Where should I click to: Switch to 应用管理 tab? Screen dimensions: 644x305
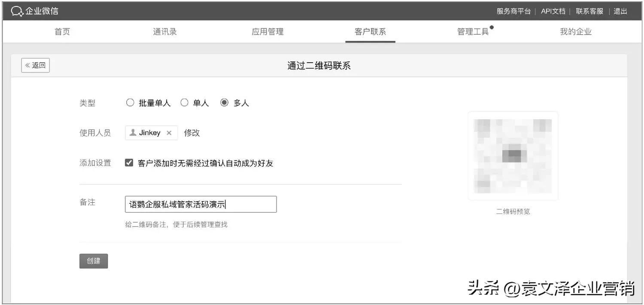coord(267,32)
